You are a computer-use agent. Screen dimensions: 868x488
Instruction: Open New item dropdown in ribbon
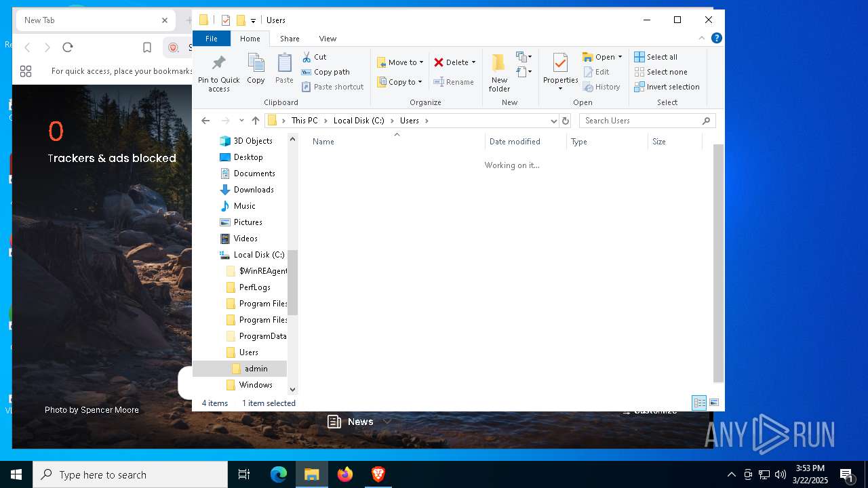[x=524, y=57]
